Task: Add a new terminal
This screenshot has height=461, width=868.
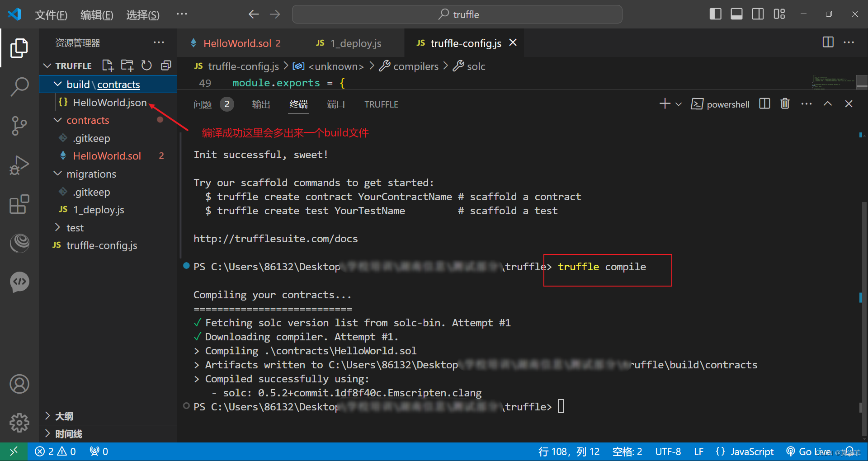Action: point(665,104)
